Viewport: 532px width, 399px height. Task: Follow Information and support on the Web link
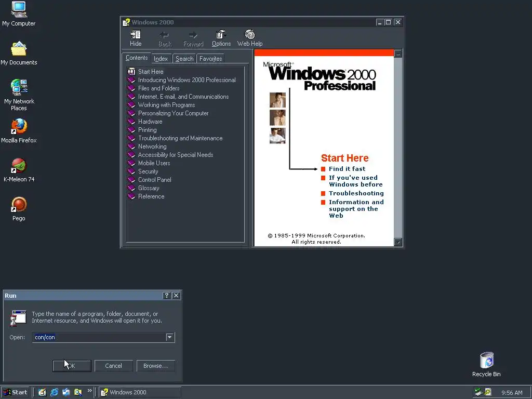[x=356, y=209]
